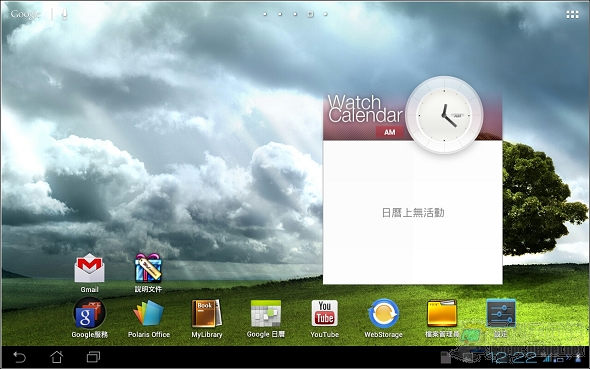Open Google search box
590x369 pixels.
[26, 14]
